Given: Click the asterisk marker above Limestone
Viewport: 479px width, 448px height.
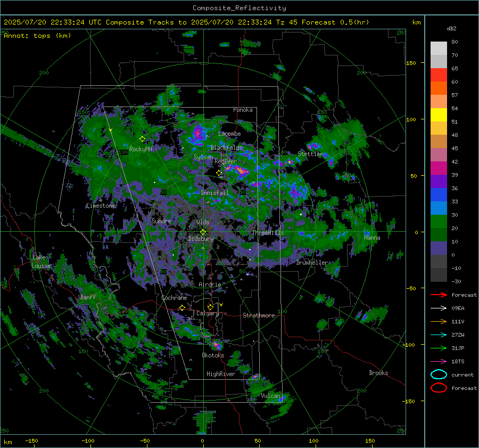Looking at the screenshot, I should pyautogui.click(x=101, y=201).
